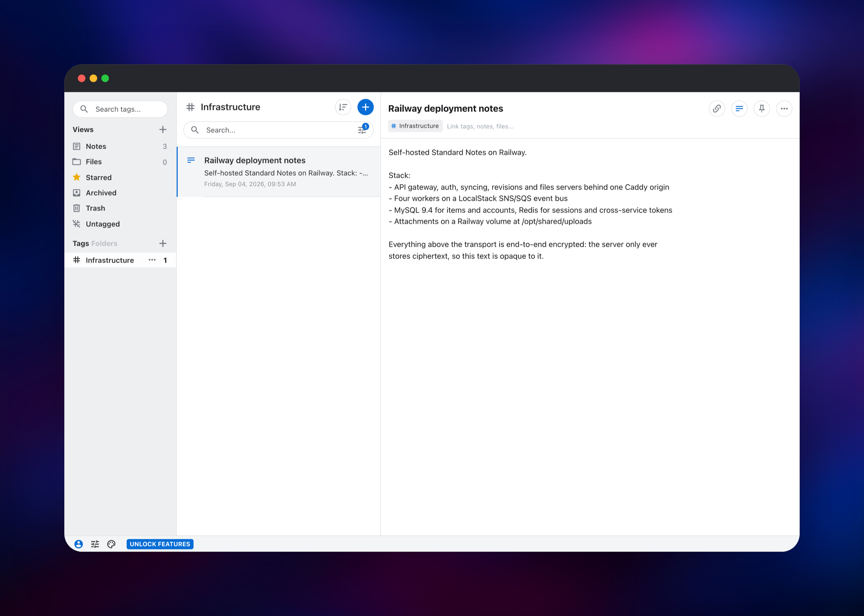Open the Starred view
The height and width of the screenshot is (616, 864).
point(120,177)
